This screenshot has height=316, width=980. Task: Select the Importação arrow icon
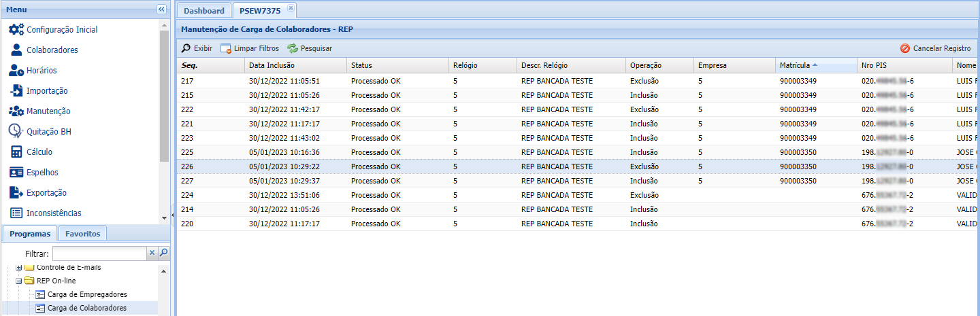[x=16, y=91]
